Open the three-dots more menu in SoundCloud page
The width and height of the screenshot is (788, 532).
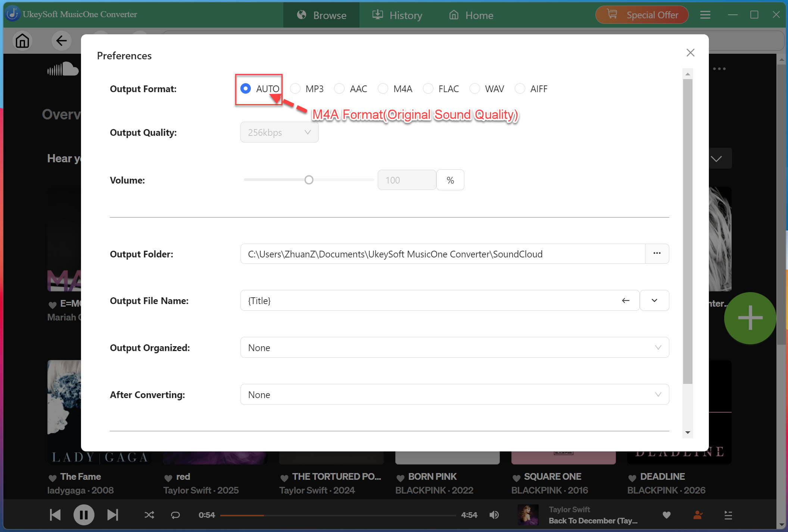719,69
